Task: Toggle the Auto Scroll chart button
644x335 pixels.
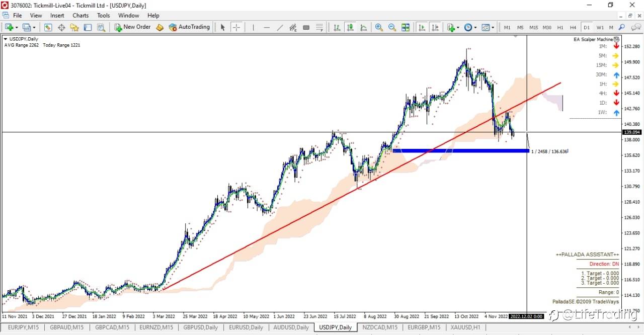Action: point(422,28)
